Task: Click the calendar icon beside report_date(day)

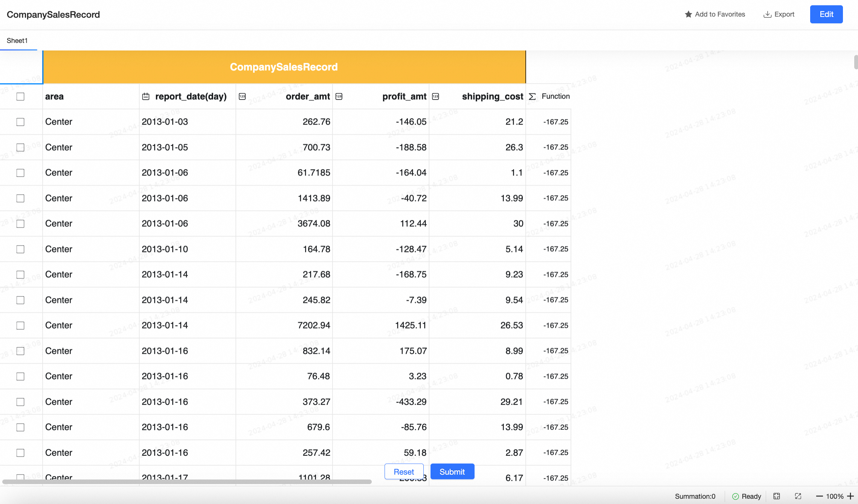Action: coord(146,96)
